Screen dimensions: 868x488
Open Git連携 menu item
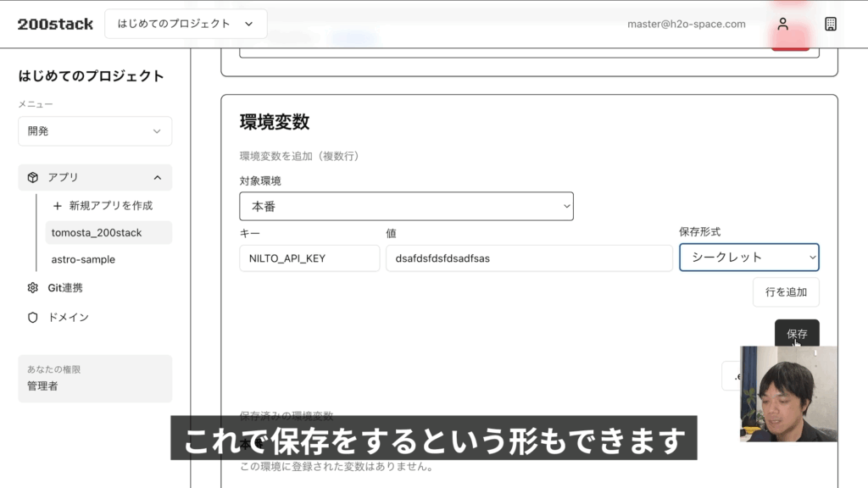[65, 288]
